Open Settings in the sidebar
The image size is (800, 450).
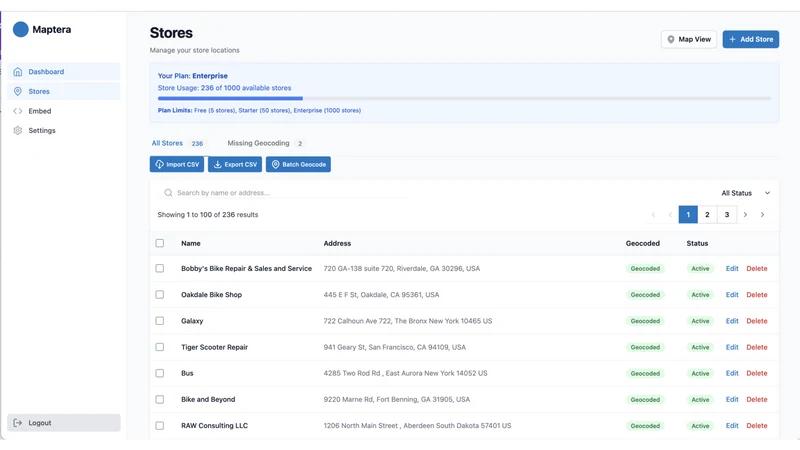[x=64, y=130]
